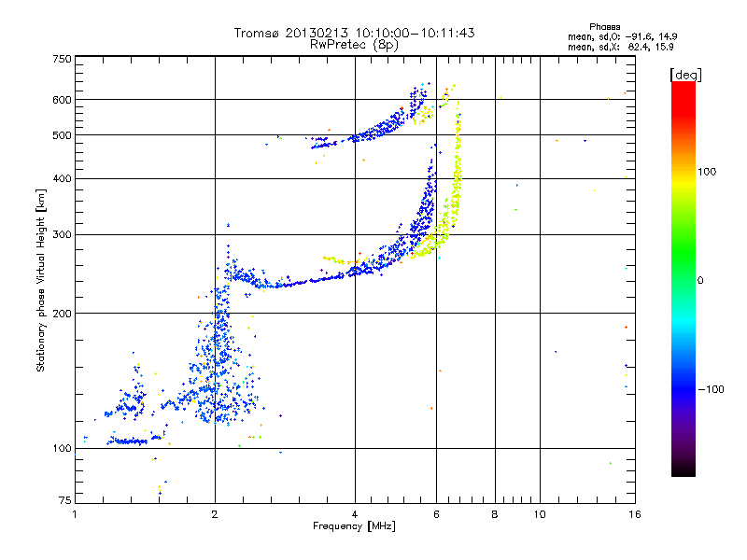The width and height of the screenshot is (747, 560).
Task: Click the 'Phases' heading at top right
Action: (604, 27)
